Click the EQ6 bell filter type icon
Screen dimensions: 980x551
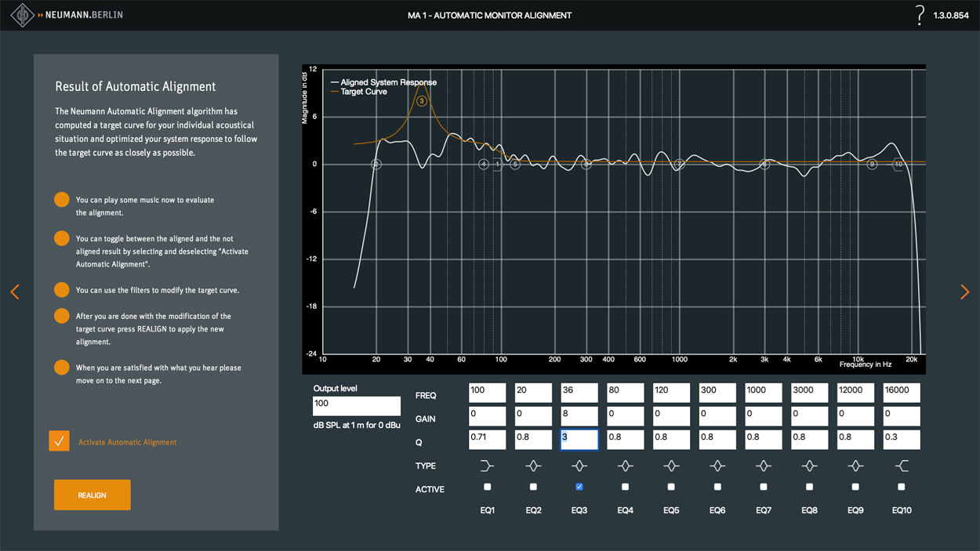[x=717, y=466]
